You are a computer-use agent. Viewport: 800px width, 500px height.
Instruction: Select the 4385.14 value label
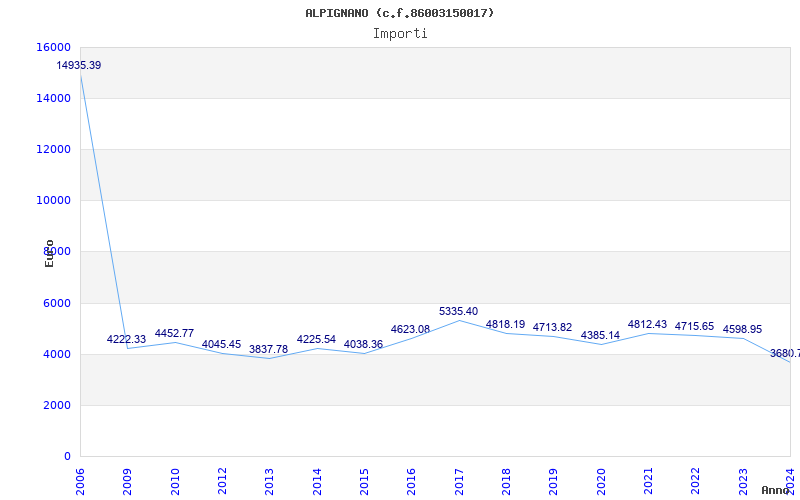point(600,336)
